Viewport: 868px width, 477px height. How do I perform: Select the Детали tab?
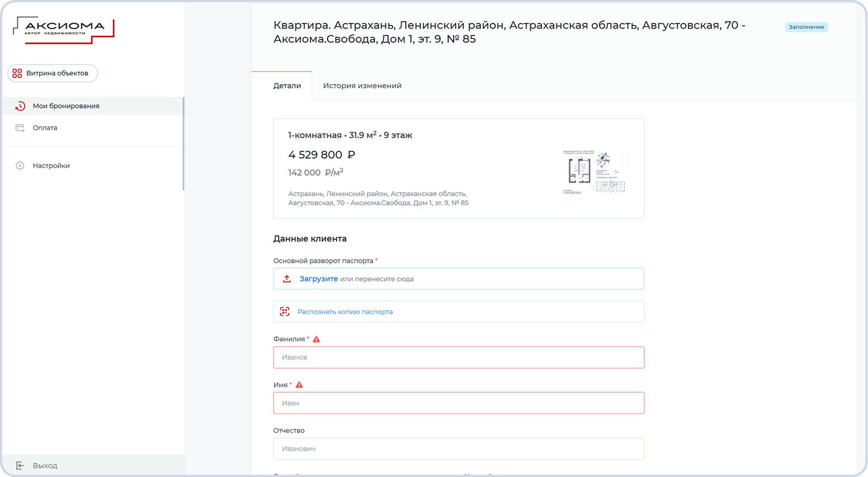[287, 86]
